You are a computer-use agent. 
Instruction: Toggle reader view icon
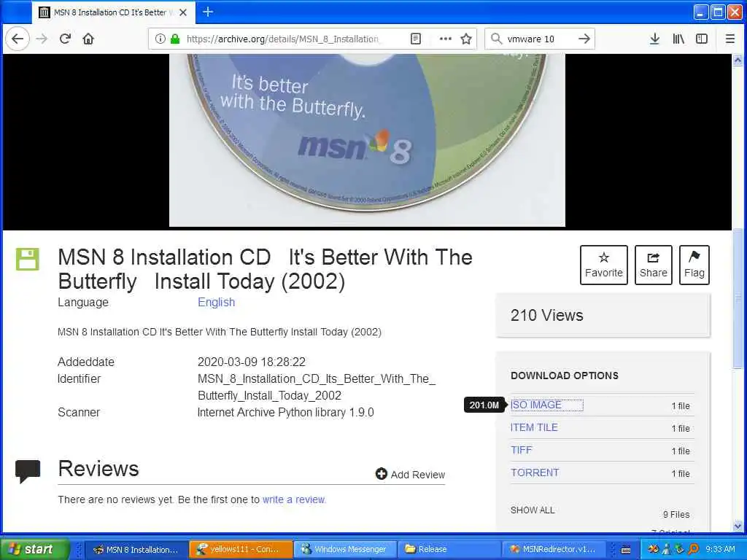[415, 39]
